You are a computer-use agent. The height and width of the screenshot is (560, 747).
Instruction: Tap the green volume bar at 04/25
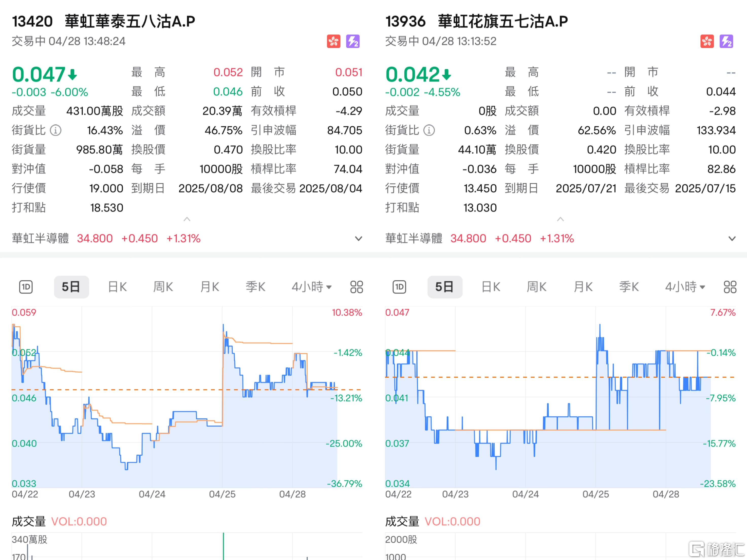[x=223, y=547]
